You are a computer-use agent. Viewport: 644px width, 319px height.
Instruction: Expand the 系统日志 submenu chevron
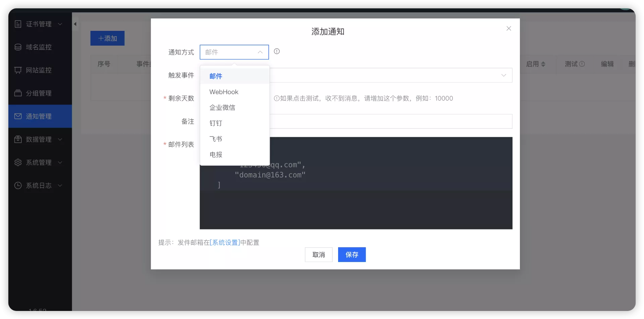[60, 185]
